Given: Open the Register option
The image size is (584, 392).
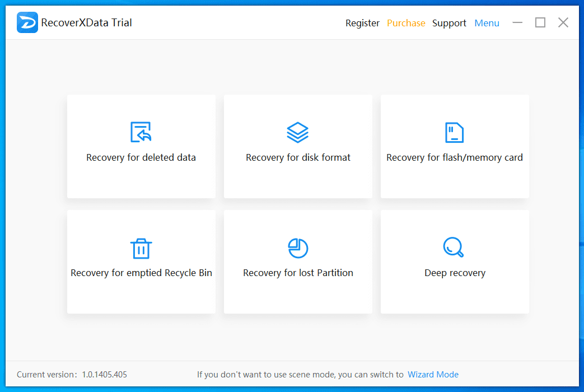Looking at the screenshot, I should click(362, 23).
